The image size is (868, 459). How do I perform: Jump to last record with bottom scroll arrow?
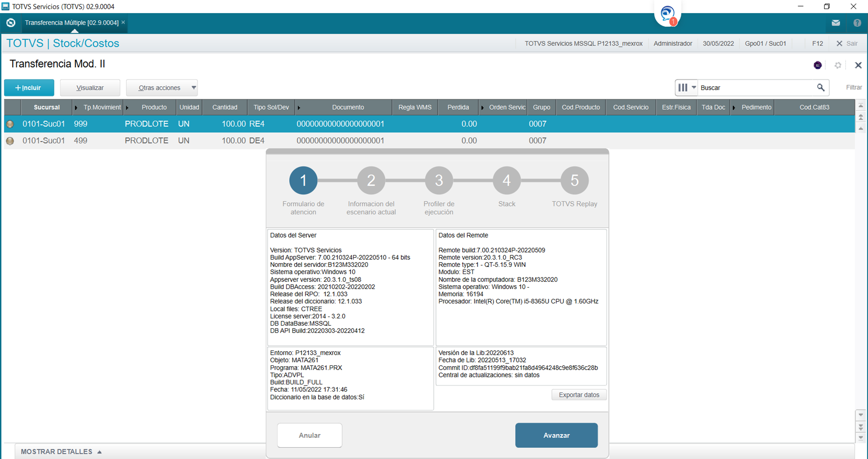[x=861, y=438]
